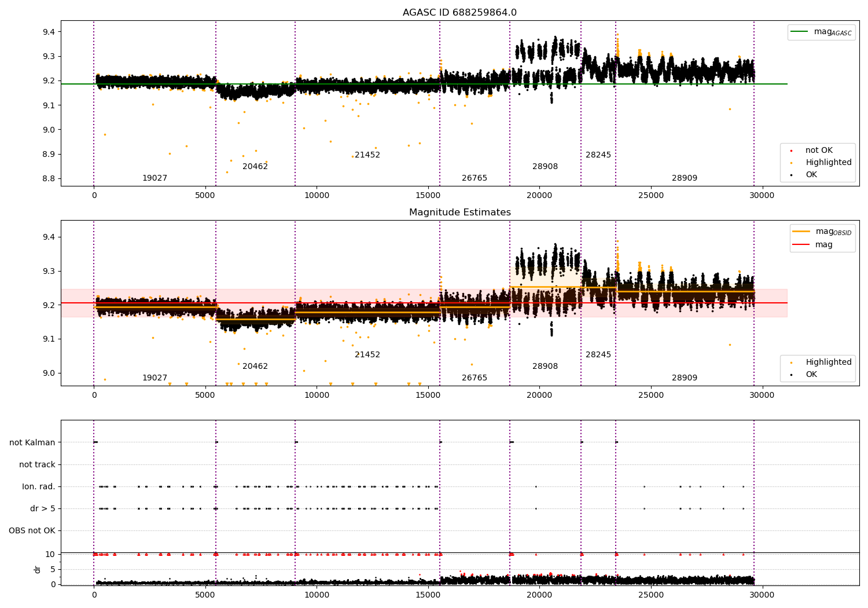Select the green mag AGASC legend line sample
868x608 pixels.
799,32
